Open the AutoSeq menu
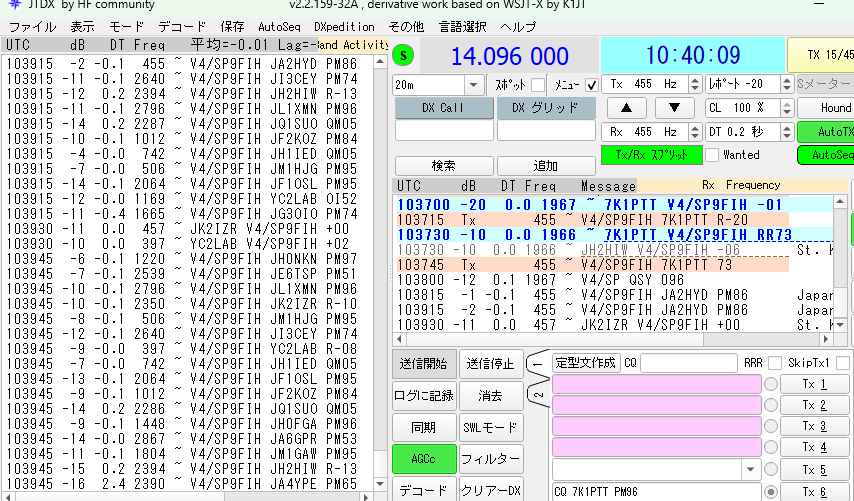The width and height of the screenshot is (854, 501). pyautogui.click(x=279, y=27)
